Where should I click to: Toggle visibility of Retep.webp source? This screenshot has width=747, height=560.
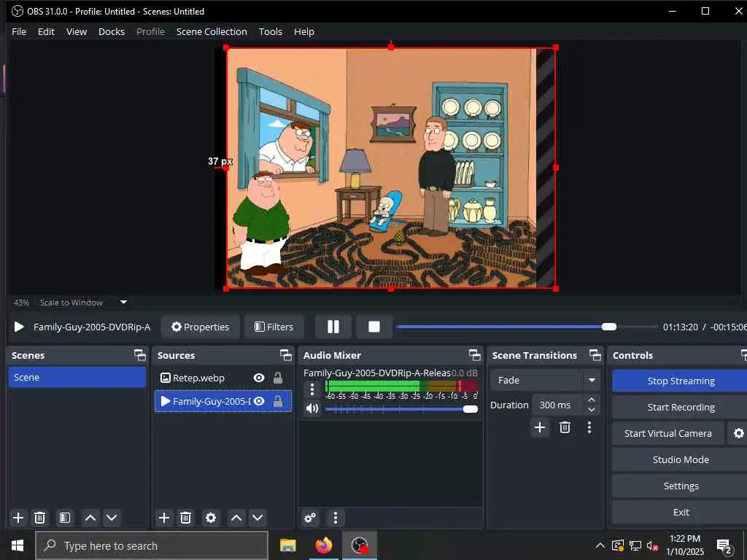tap(259, 378)
